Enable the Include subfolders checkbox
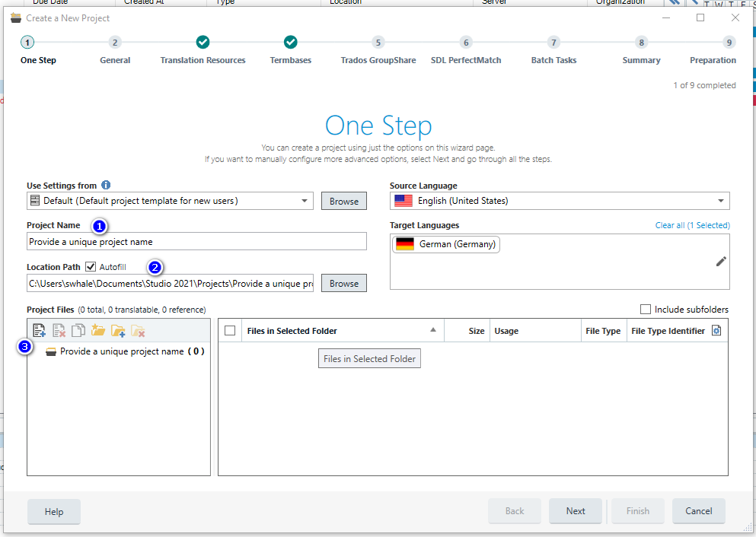Image resolution: width=756 pixels, height=537 pixels. click(646, 310)
